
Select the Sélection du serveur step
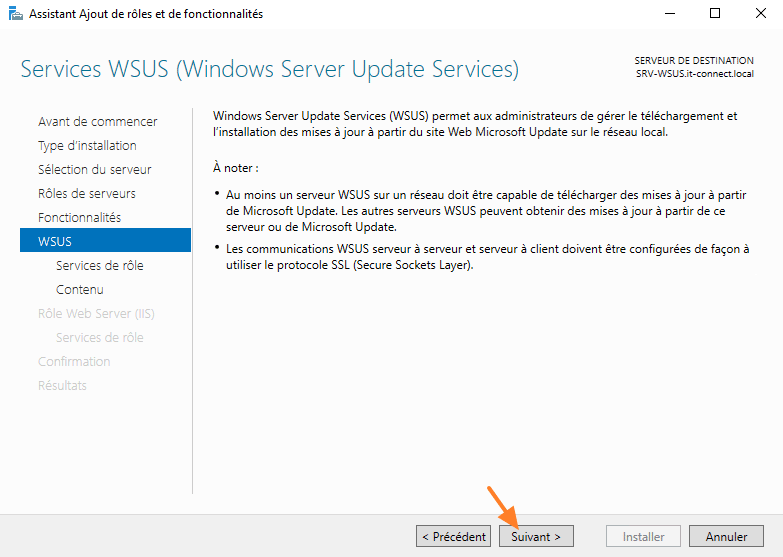pos(94,169)
